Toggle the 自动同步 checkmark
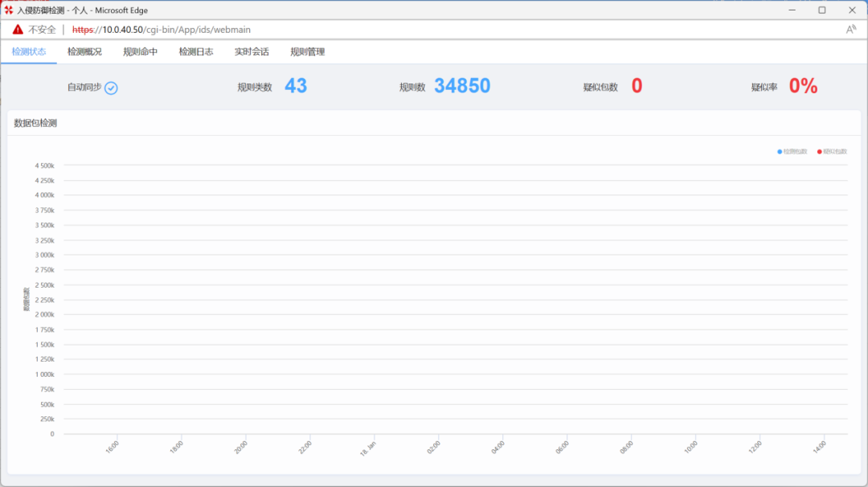The image size is (868, 487). click(x=111, y=88)
